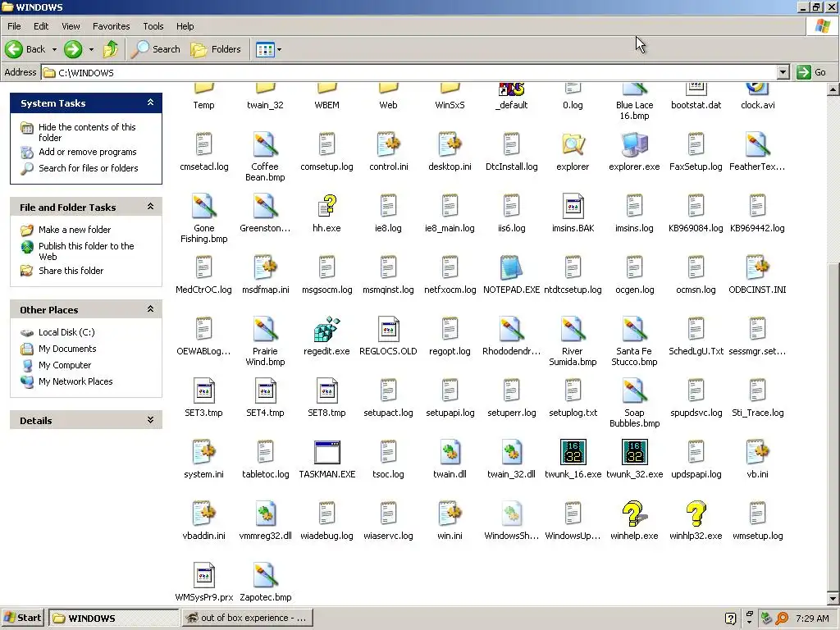
Task: Open the File menu
Action: 14,26
